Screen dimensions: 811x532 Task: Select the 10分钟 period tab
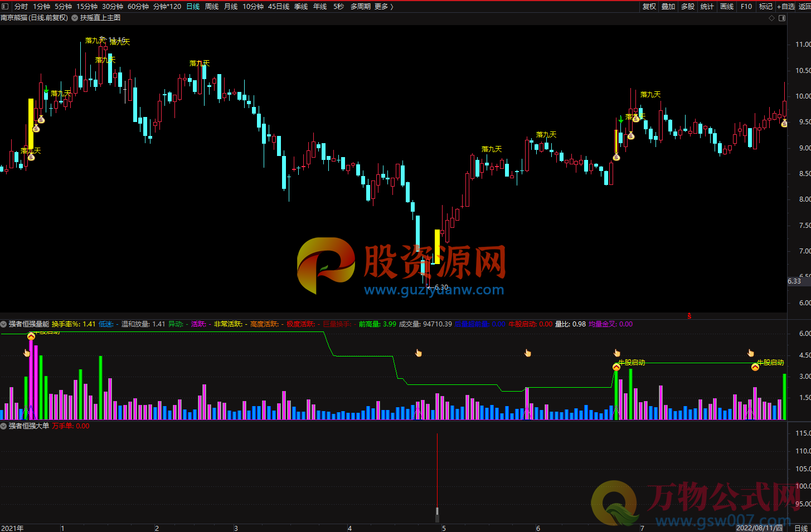tap(253, 6)
